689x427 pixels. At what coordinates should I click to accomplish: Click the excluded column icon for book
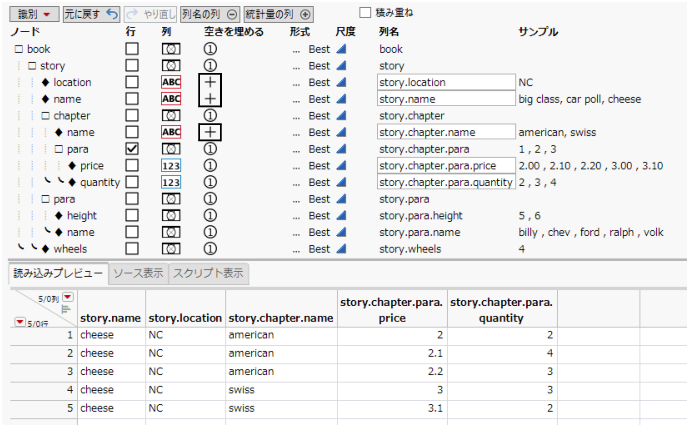[x=171, y=49]
